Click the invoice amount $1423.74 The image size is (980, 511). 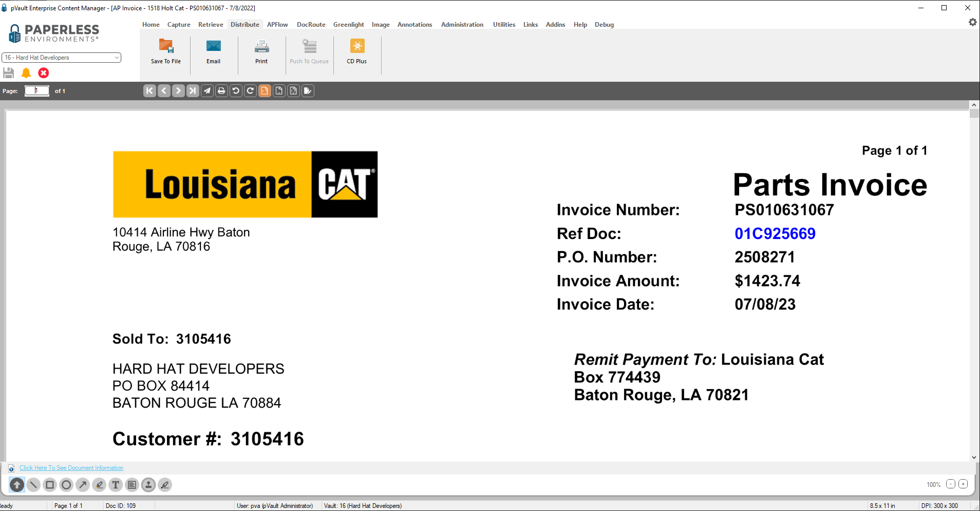point(767,281)
